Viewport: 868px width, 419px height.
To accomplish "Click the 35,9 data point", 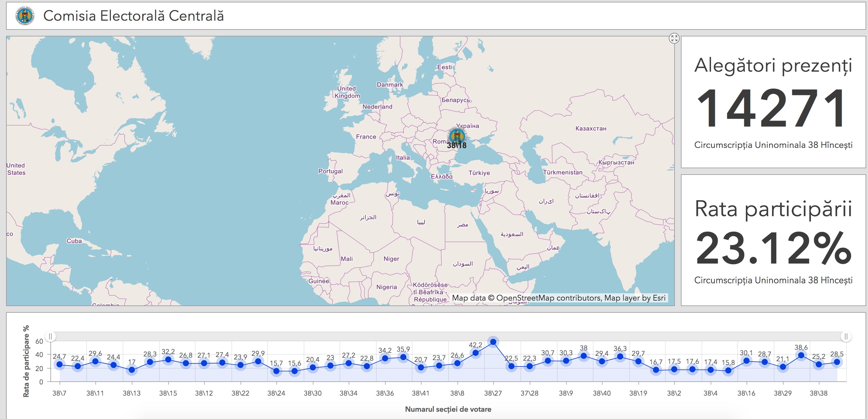I will [x=403, y=357].
